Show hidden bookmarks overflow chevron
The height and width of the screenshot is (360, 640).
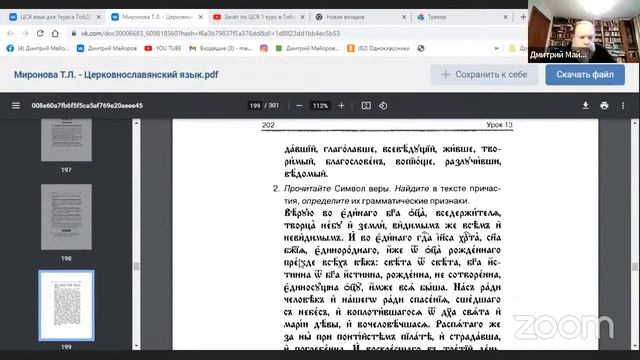pyautogui.click(x=496, y=48)
